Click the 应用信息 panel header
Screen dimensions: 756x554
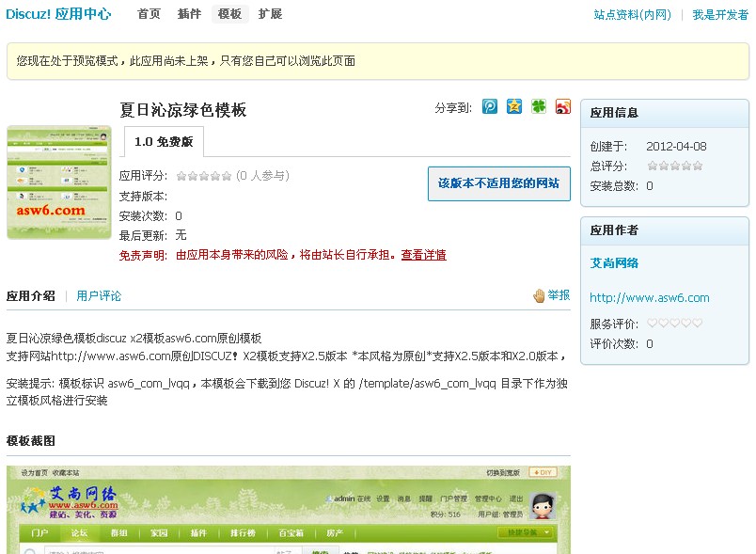665,113
